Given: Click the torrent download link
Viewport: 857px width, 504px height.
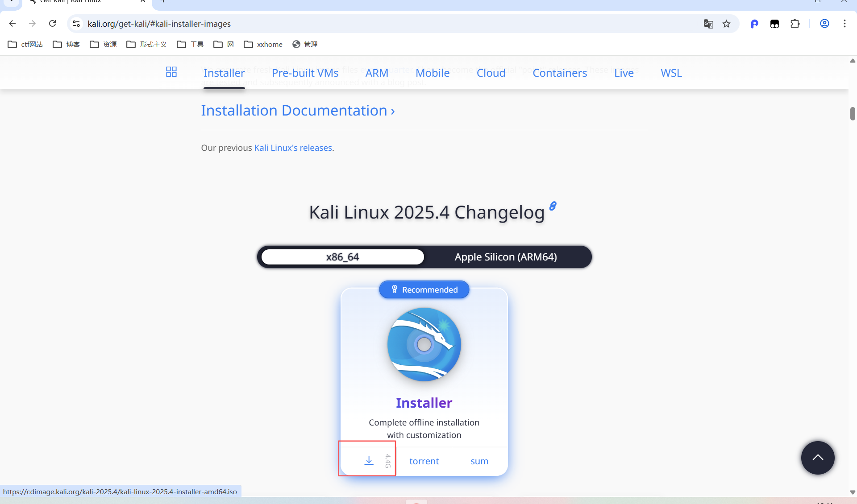Looking at the screenshot, I should (424, 461).
